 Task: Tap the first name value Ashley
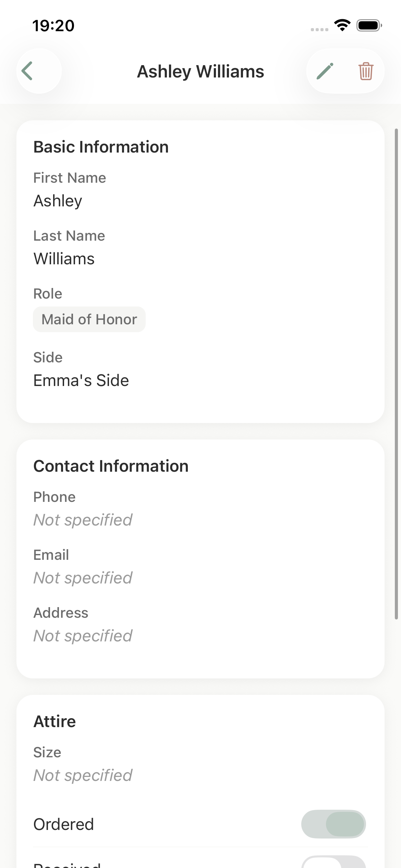[58, 201]
